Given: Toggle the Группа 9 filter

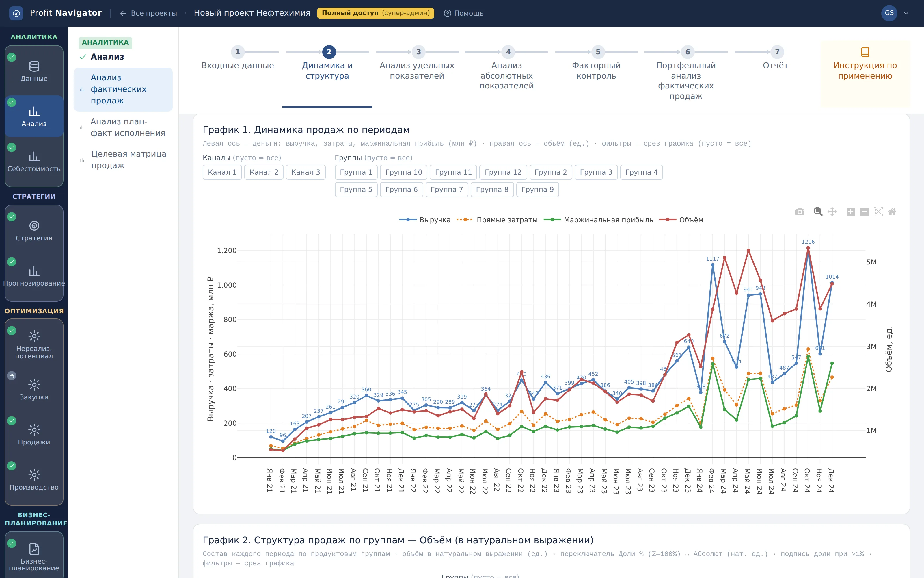Looking at the screenshot, I should click(x=538, y=190).
